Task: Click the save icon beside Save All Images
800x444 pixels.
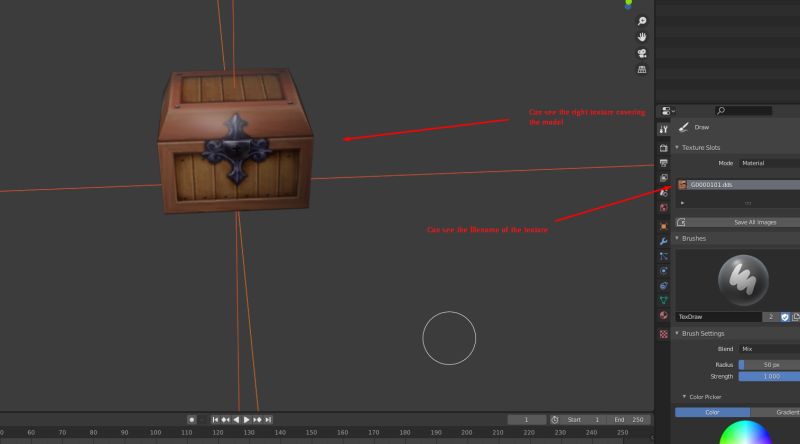Action: [681, 222]
